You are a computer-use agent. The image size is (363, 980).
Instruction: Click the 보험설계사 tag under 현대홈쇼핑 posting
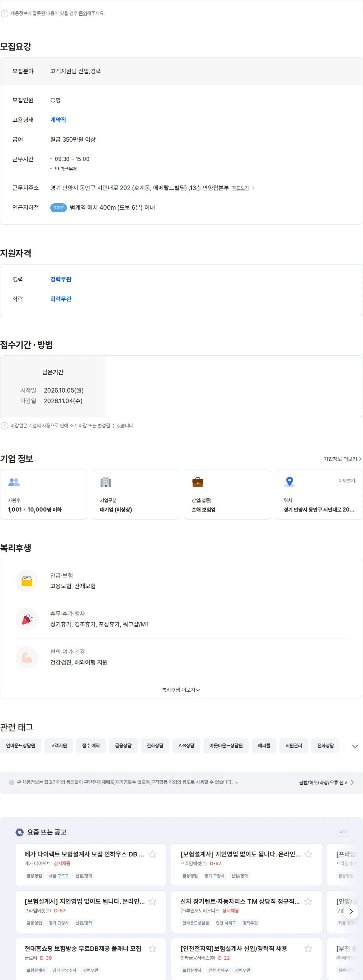tap(36, 970)
